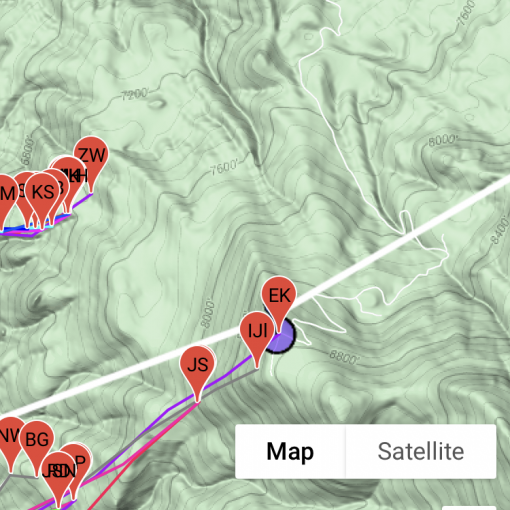Select the overlapped marker labeled H beside ZW

coord(82,176)
